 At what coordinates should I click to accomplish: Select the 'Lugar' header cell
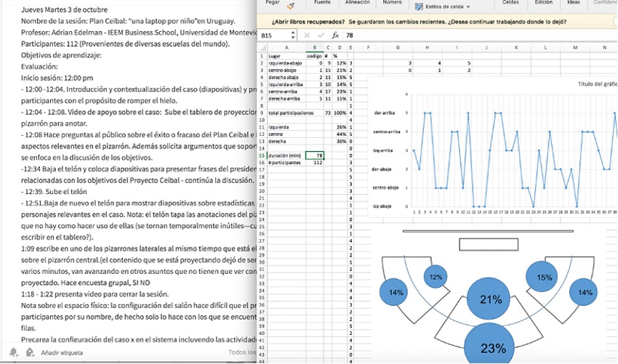click(286, 56)
